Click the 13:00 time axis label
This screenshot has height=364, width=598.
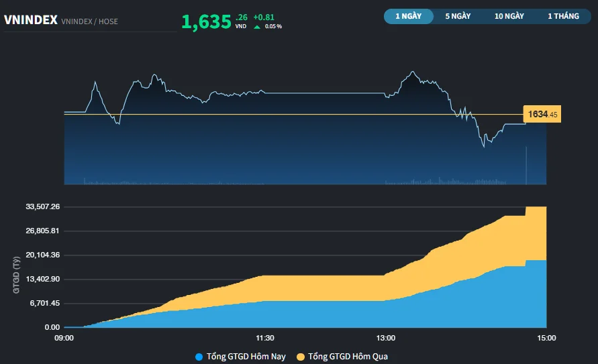click(x=385, y=338)
